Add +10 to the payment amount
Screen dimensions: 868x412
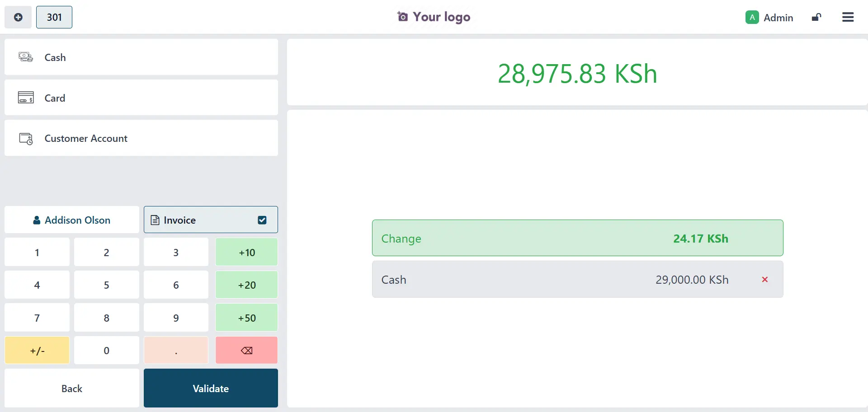tap(246, 253)
